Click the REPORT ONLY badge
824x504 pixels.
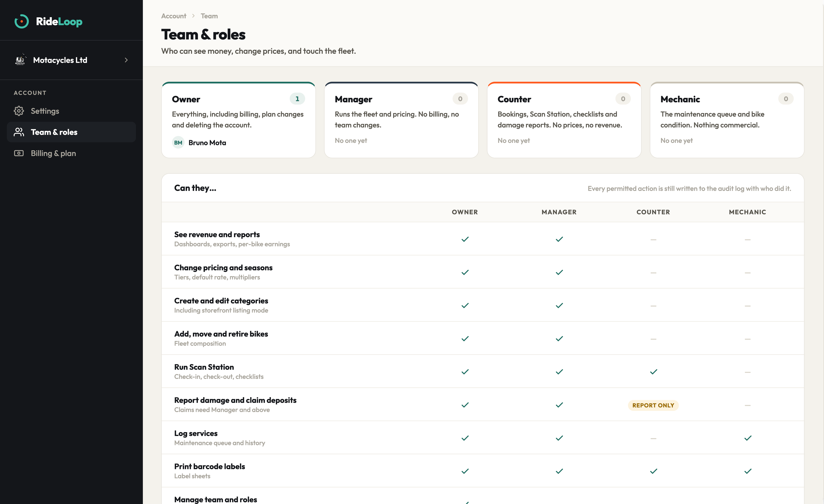[x=653, y=405]
